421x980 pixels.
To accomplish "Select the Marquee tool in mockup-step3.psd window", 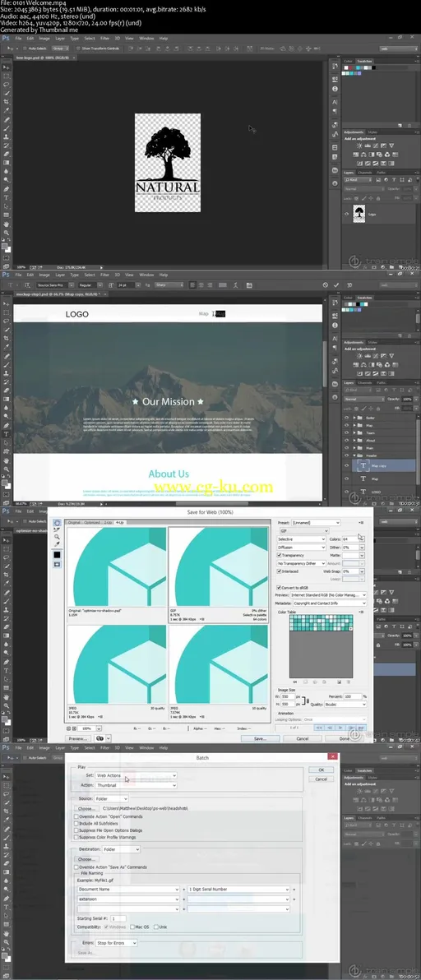I will (7, 312).
